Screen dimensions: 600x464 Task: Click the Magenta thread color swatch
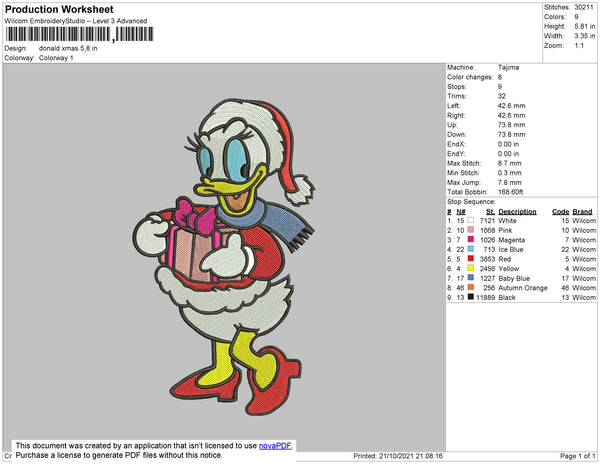(471, 239)
